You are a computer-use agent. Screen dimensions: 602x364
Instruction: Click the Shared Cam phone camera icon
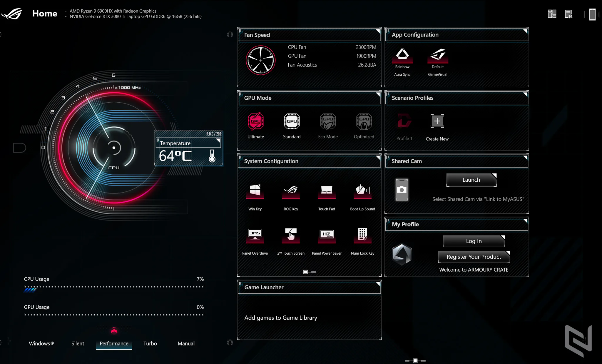(x=402, y=190)
